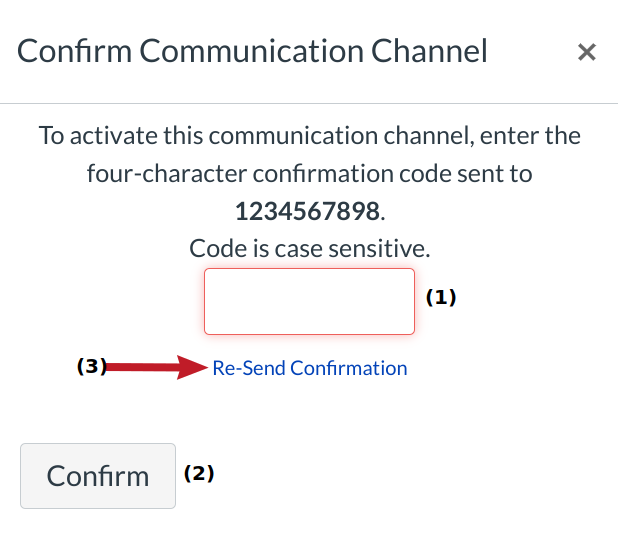The height and width of the screenshot is (558, 618).
Task: Click the (2) annotation beside Confirm
Action: click(x=199, y=473)
